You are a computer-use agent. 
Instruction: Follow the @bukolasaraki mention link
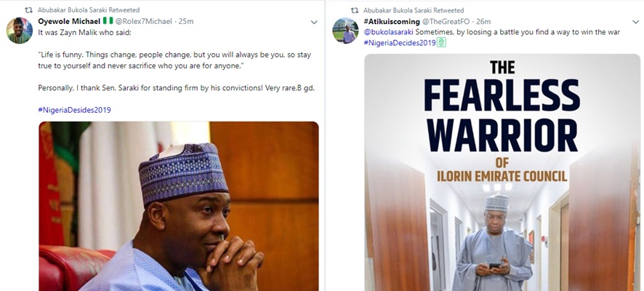coord(389,33)
